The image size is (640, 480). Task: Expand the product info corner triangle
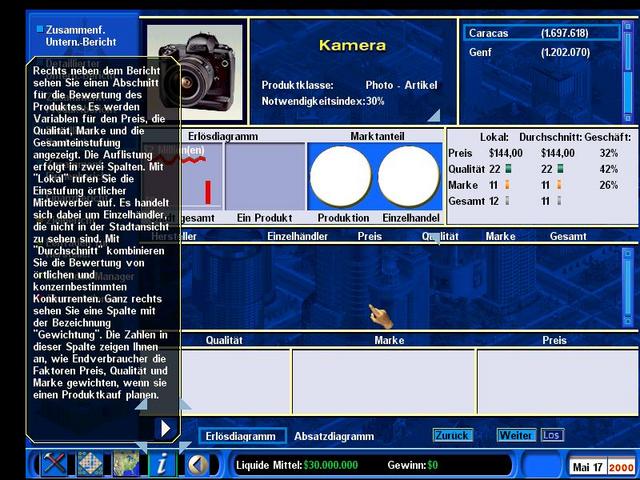(x=434, y=116)
